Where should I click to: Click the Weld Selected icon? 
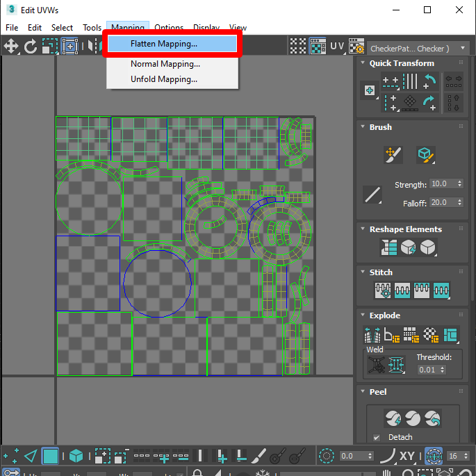coord(397,365)
